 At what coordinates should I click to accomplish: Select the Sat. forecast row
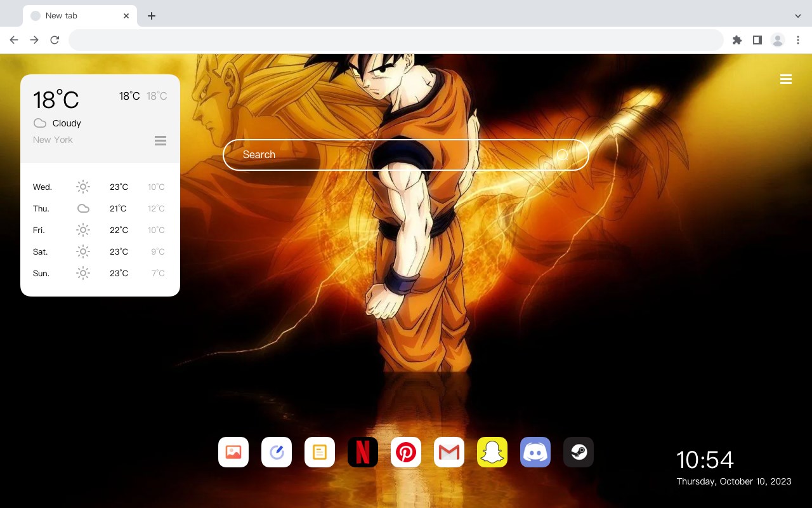pyautogui.click(x=100, y=251)
